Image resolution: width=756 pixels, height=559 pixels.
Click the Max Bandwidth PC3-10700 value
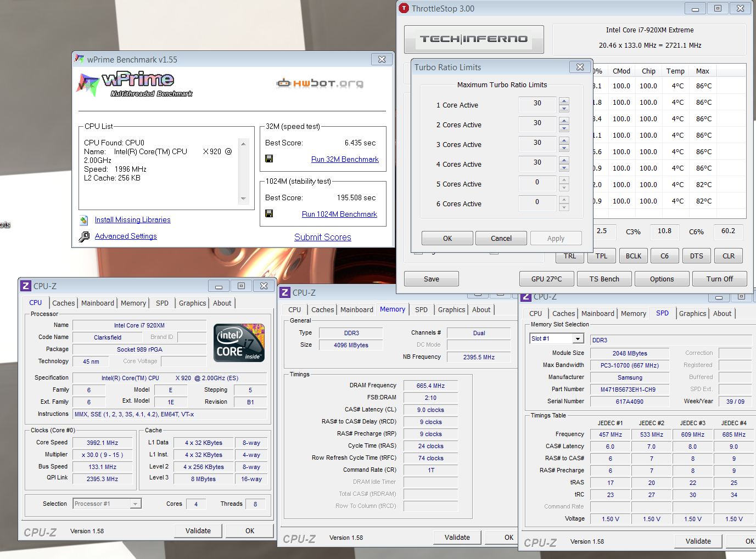(630, 365)
